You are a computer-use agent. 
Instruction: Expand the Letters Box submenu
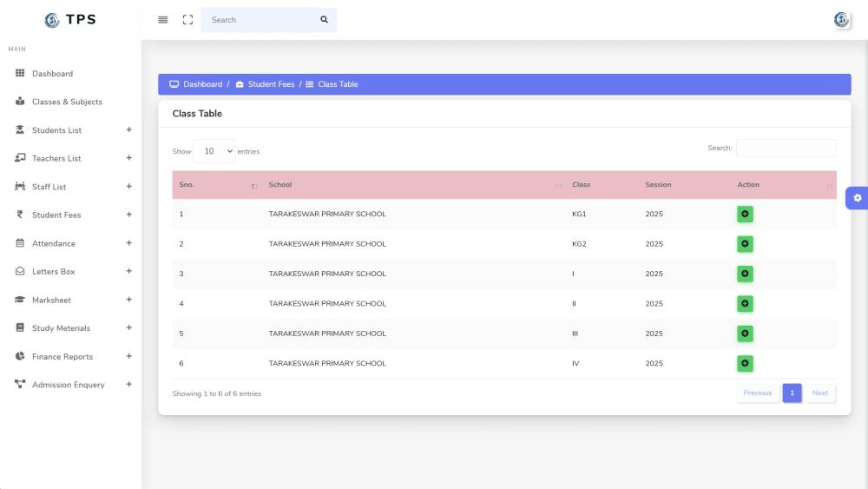pos(129,271)
